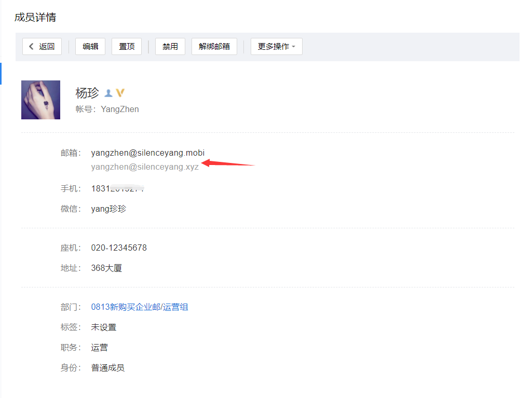Click the address value 368大厦

[106, 268]
